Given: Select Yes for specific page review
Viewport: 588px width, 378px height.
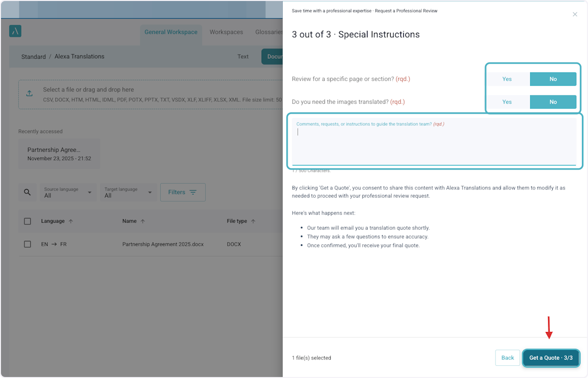Looking at the screenshot, I should click(x=507, y=79).
